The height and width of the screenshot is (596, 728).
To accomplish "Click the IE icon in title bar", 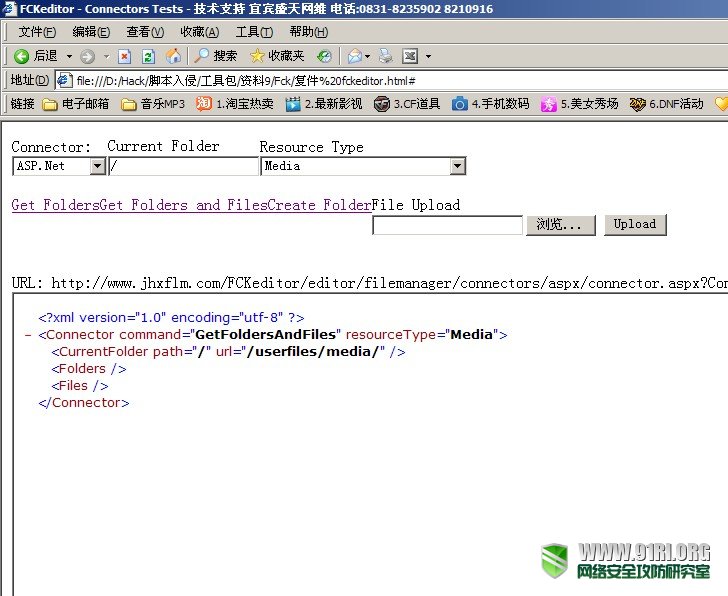I will pos(9,8).
